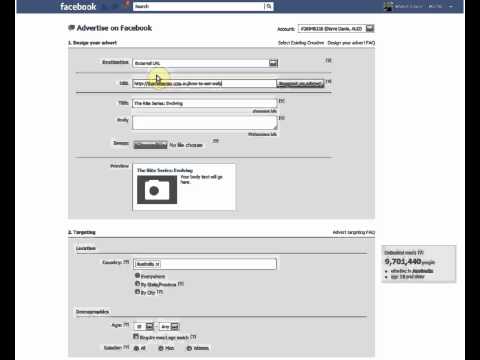The image size is (480, 360).
Task: Click the help icon next to Country label
Action: pyautogui.click(x=126, y=262)
